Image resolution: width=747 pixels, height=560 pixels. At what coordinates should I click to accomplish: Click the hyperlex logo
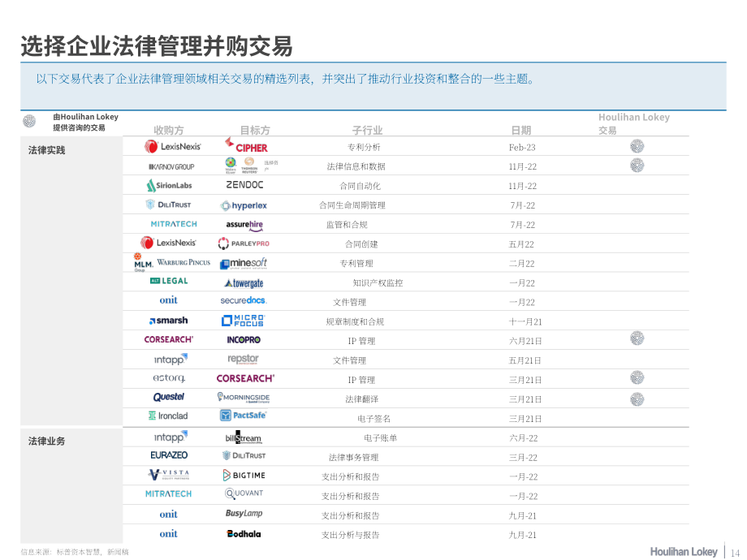pos(244,205)
